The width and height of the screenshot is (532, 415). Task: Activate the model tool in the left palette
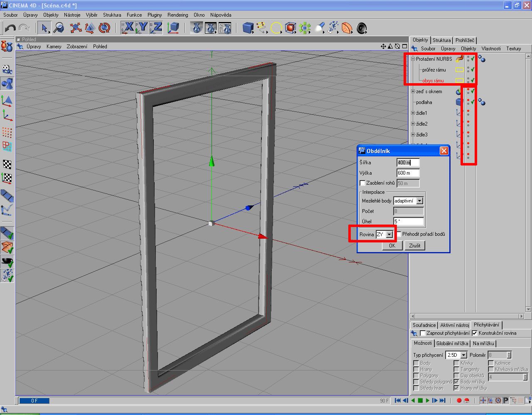pos(7,84)
